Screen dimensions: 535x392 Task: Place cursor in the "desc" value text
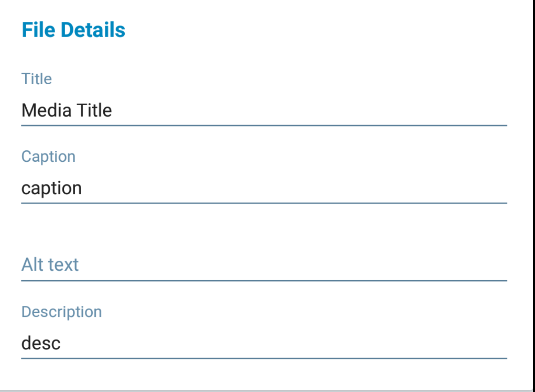tap(41, 343)
